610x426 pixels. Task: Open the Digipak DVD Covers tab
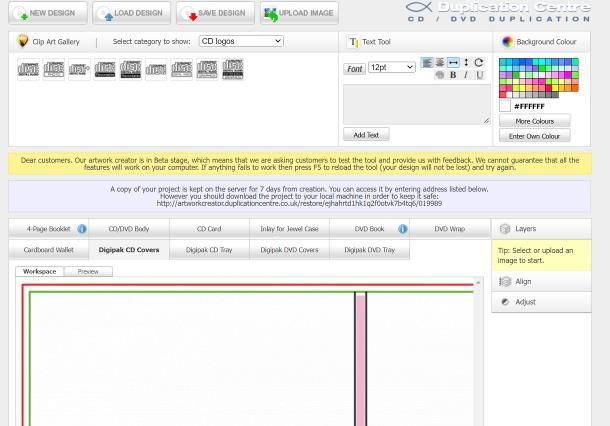(289, 250)
